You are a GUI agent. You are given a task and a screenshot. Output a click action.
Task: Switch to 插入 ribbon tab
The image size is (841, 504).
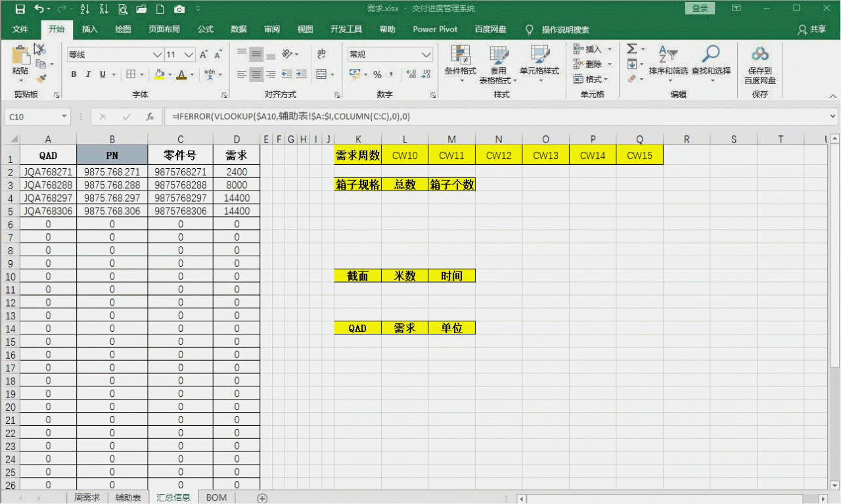click(90, 30)
